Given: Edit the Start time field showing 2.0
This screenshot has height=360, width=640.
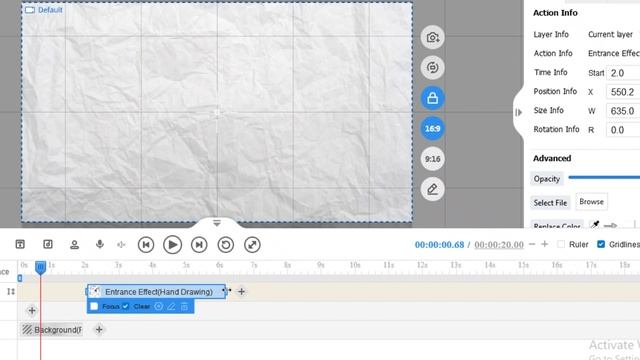Looking at the screenshot, I should [623, 73].
